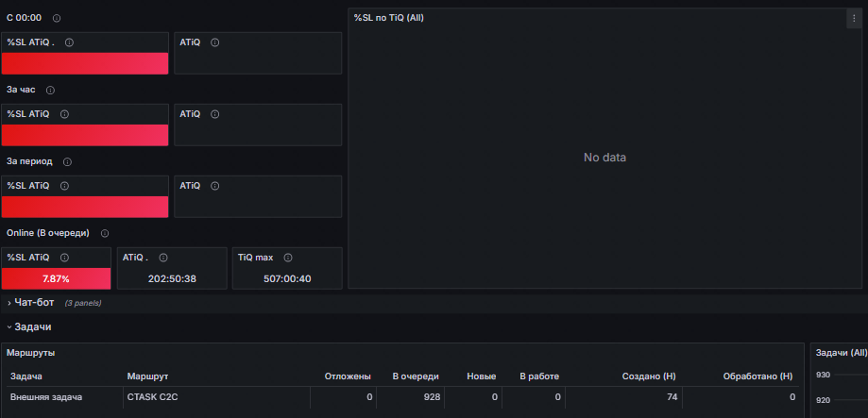Click the Маршруты panel title
Image resolution: width=868 pixels, height=418 pixels.
click(x=30, y=352)
